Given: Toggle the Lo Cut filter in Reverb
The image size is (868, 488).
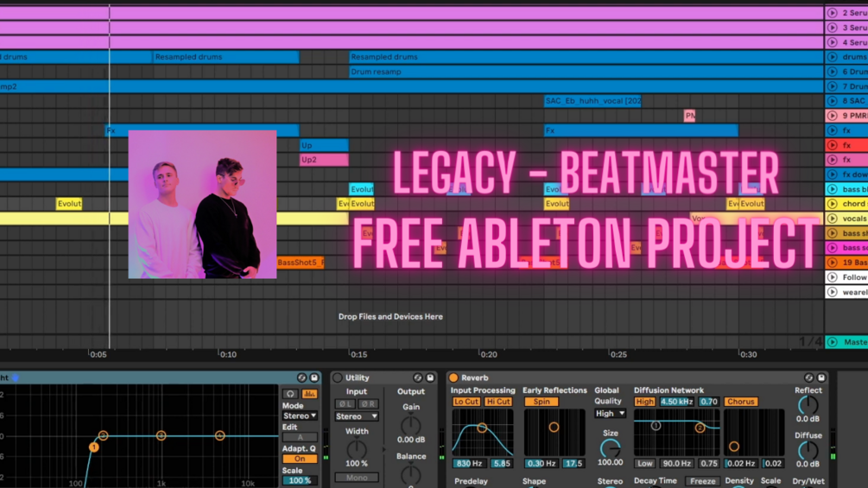Looking at the screenshot, I should click(466, 402).
